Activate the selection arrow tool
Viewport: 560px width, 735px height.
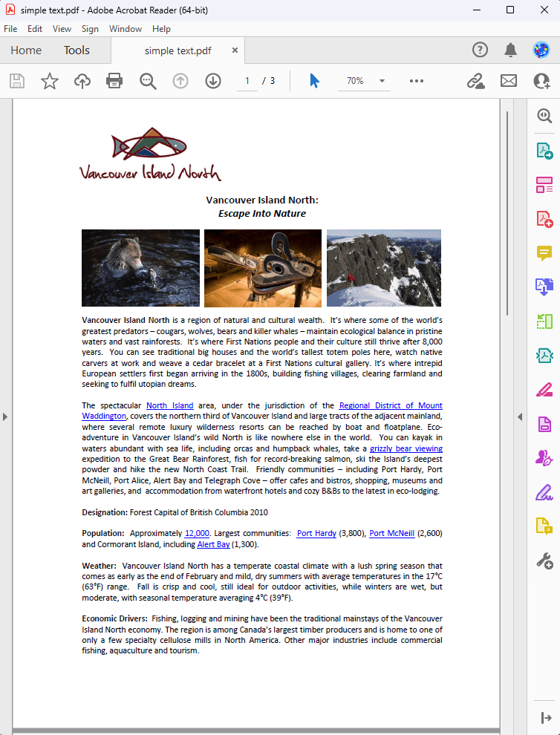[x=314, y=81]
